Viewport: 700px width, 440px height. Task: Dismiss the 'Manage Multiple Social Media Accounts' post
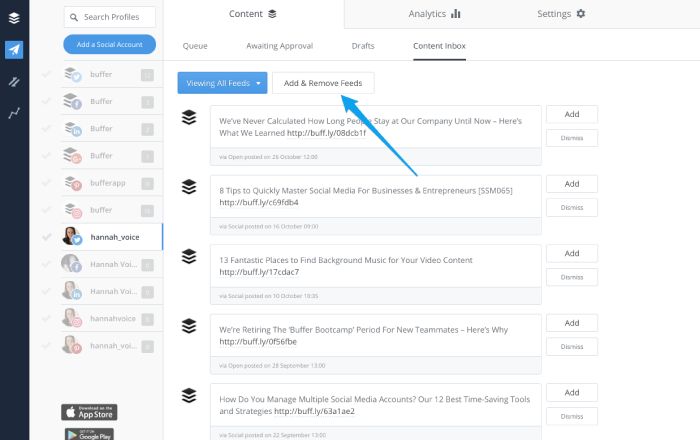pos(572,416)
